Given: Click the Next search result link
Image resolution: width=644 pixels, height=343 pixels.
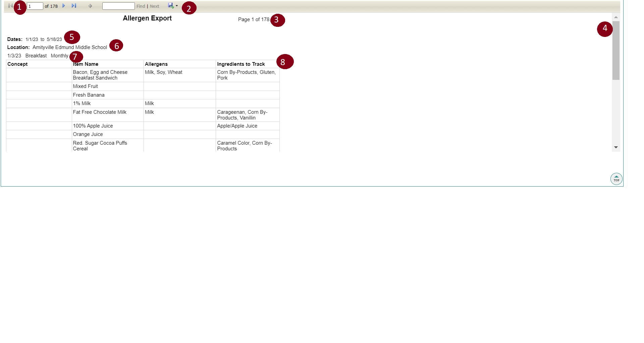Looking at the screenshot, I should tap(154, 6).
